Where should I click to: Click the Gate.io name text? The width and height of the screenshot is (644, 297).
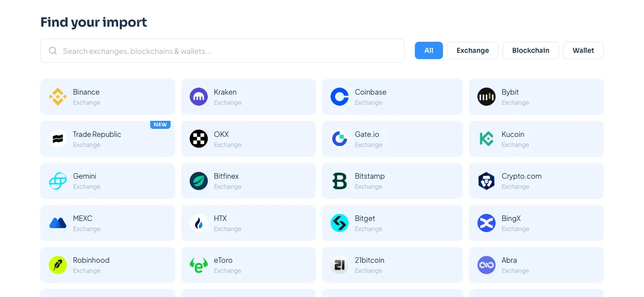coord(367,134)
